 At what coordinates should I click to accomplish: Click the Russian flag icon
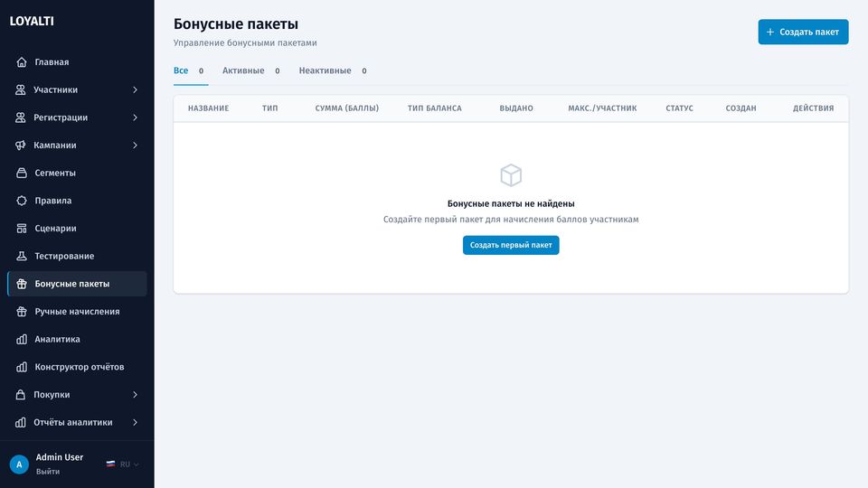tap(110, 465)
